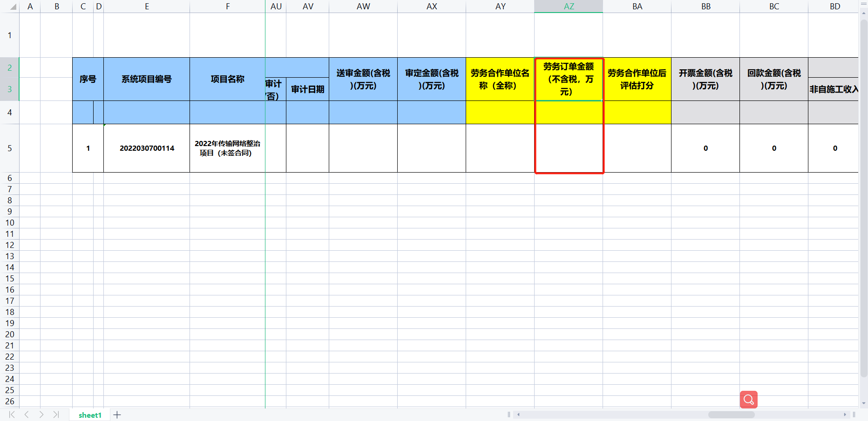The image size is (868, 421).
Task: Select the 审计日期 header cell
Action: coord(308,89)
